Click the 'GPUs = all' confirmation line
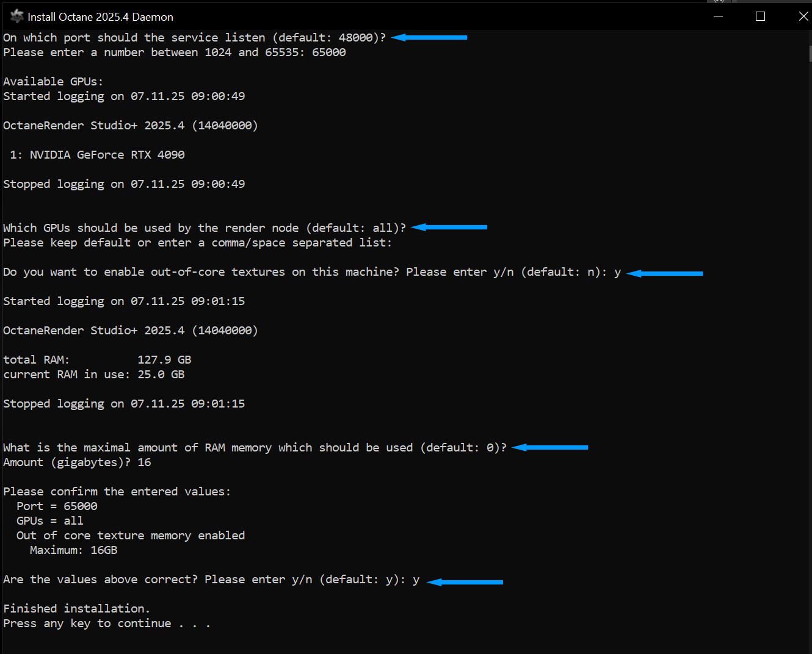Image resolution: width=812 pixels, height=654 pixels. (x=50, y=521)
